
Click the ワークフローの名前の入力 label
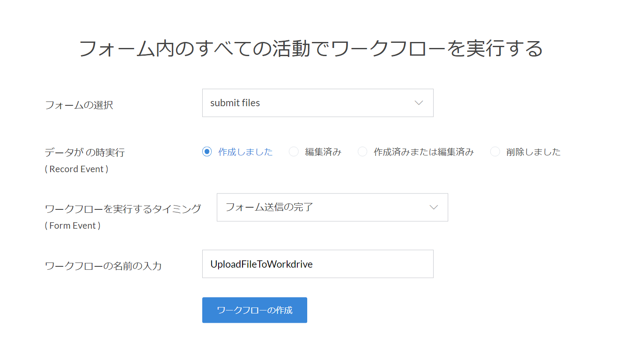103,266
